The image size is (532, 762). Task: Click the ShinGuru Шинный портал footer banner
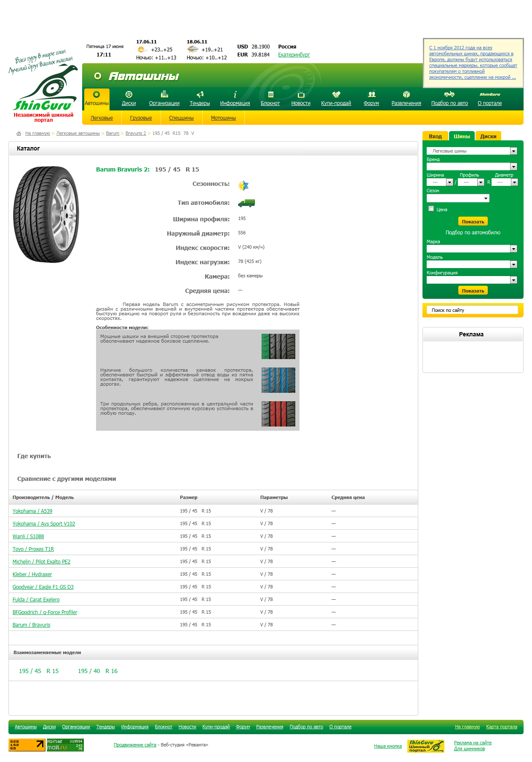(426, 746)
